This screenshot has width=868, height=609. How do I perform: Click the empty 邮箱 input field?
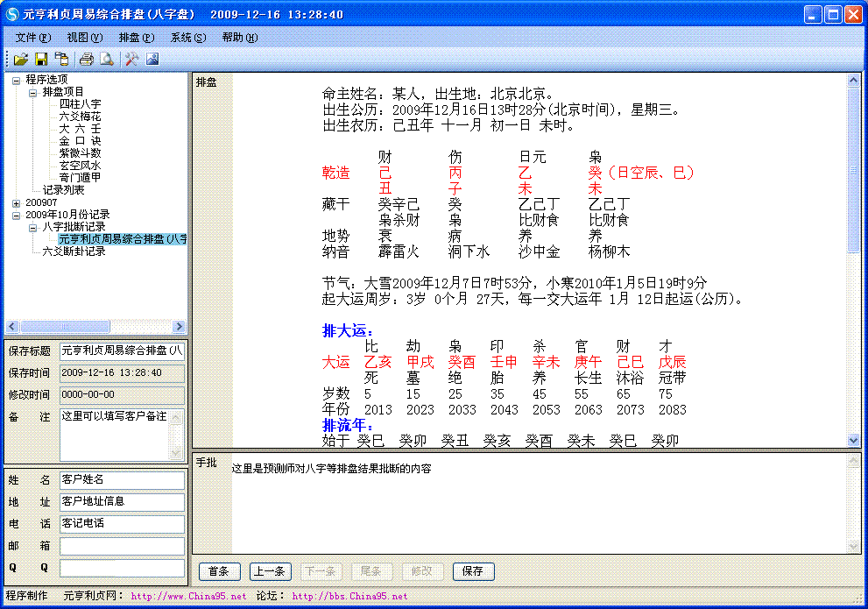pyautogui.click(x=123, y=546)
